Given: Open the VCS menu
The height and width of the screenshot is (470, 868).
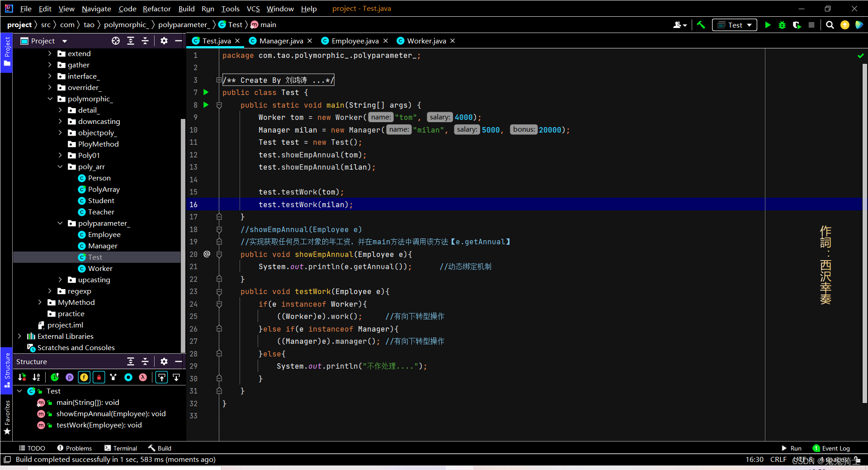Looking at the screenshot, I should tap(253, 9).
